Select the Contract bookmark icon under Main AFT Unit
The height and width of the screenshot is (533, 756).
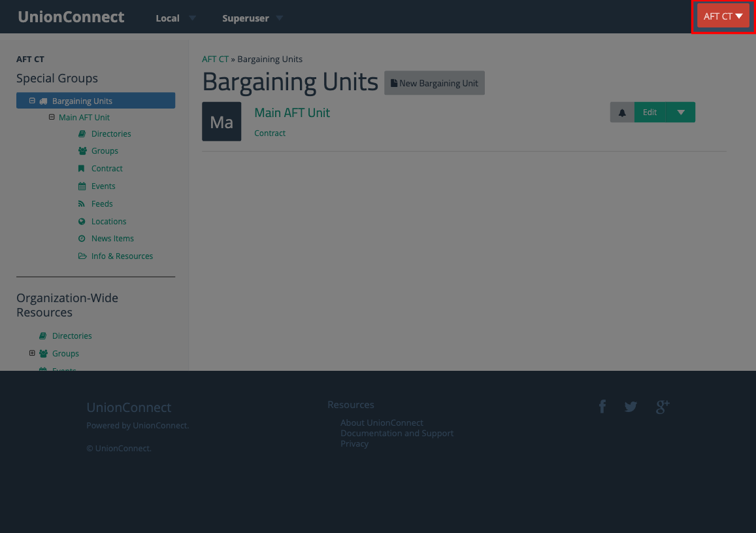tap(80, 168)
